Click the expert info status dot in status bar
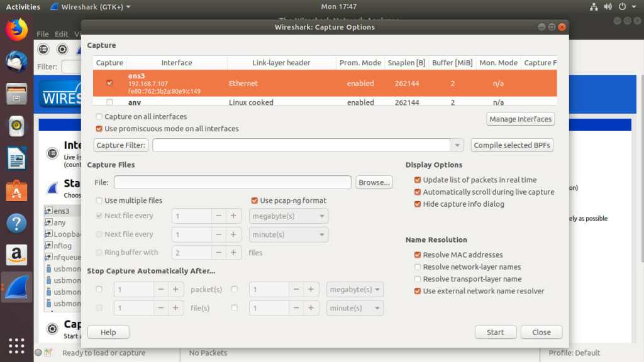The image size is (644, 362). pos(38,352)
